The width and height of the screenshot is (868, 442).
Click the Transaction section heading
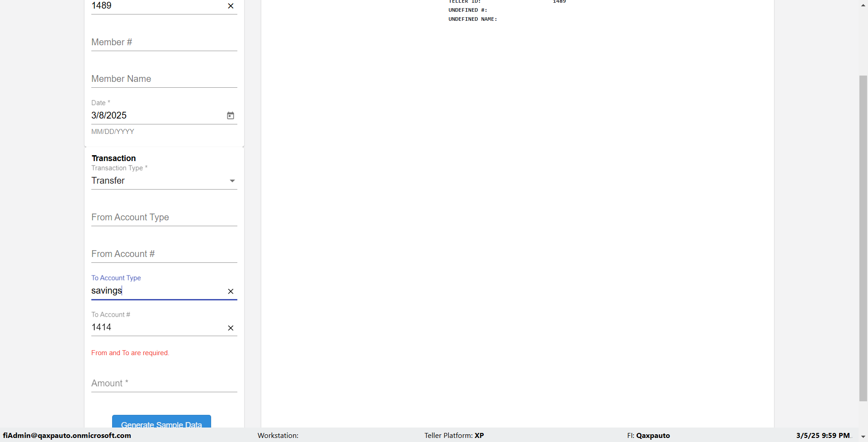click(113, 158)
